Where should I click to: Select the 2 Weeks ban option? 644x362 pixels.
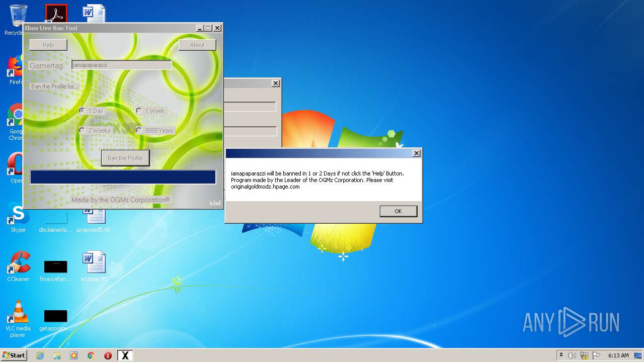(x=95, y=130)
